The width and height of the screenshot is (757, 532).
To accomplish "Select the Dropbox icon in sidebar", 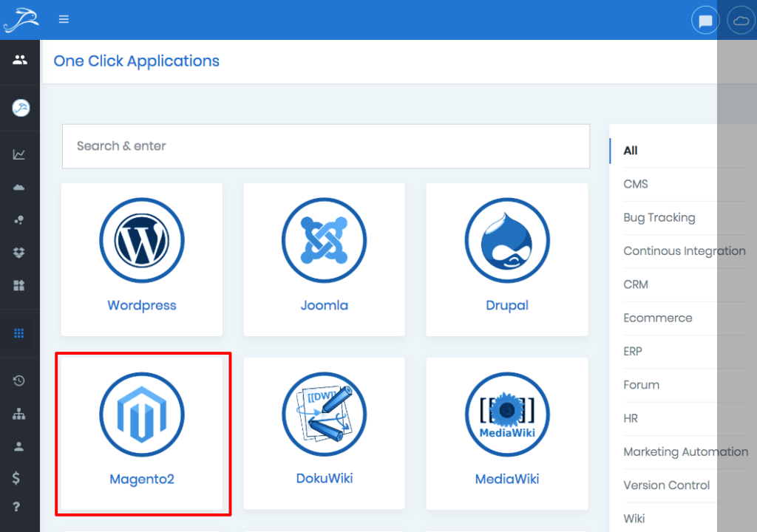I will (x=19, y=253).
